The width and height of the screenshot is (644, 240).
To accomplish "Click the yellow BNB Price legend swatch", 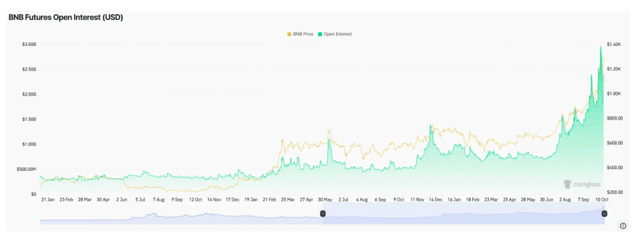I will [289, 34].
